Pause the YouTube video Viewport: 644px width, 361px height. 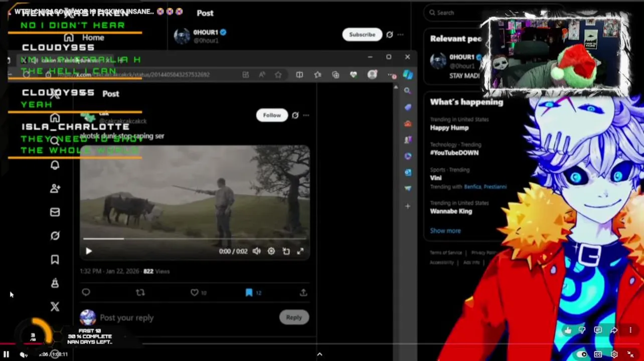6,354
